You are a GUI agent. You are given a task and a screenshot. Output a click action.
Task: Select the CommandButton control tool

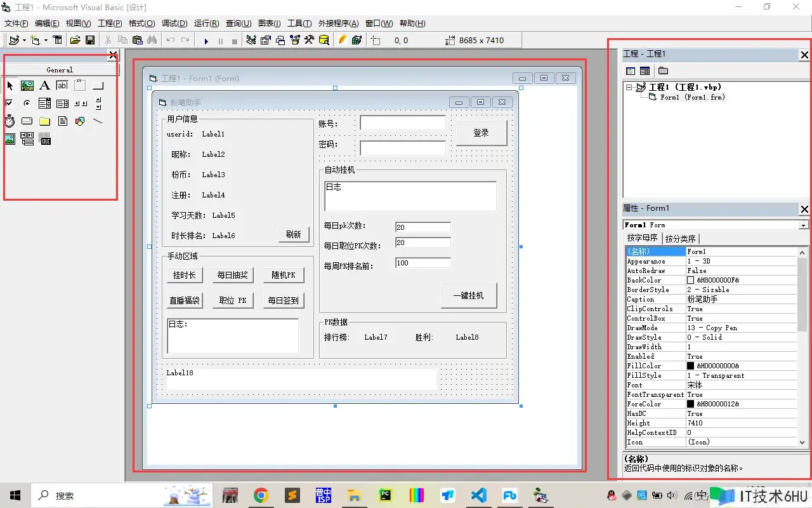coord(98,85)
